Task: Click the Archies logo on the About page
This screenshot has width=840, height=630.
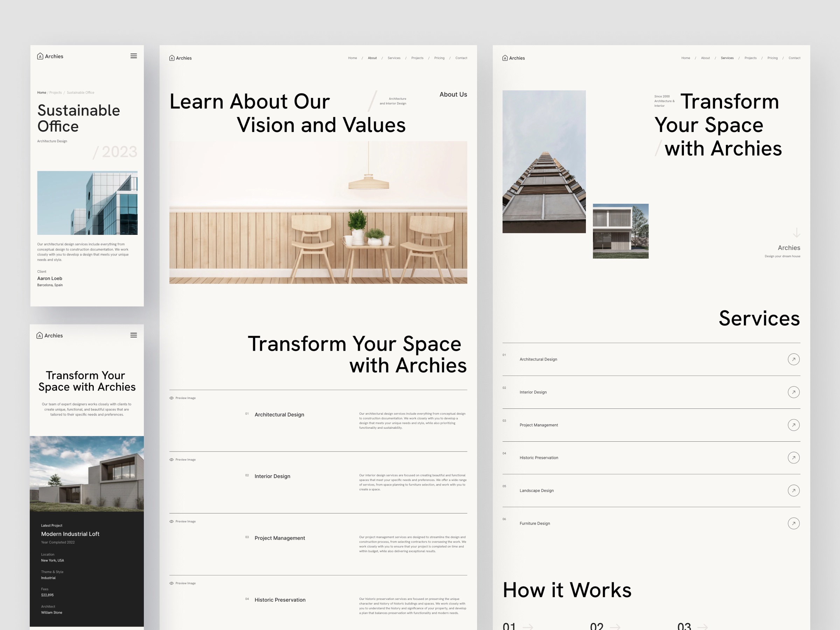Action: (x=180, y=58)
